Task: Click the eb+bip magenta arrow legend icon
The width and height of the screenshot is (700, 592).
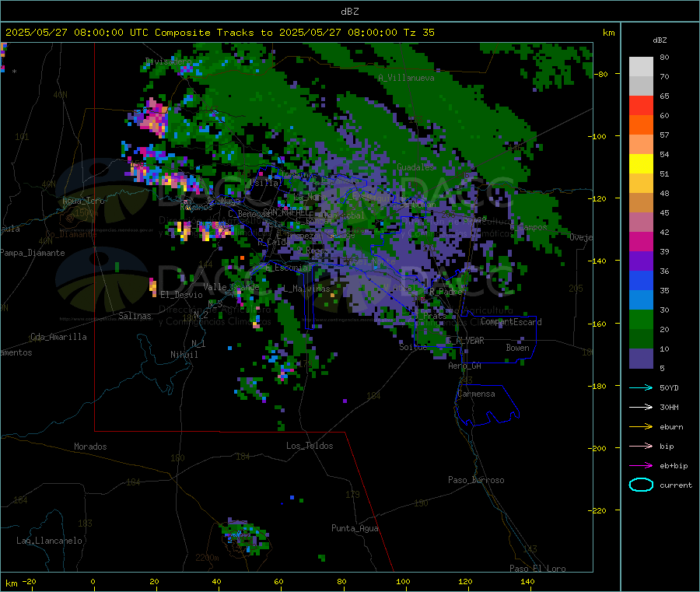Action: pos(641,466)
